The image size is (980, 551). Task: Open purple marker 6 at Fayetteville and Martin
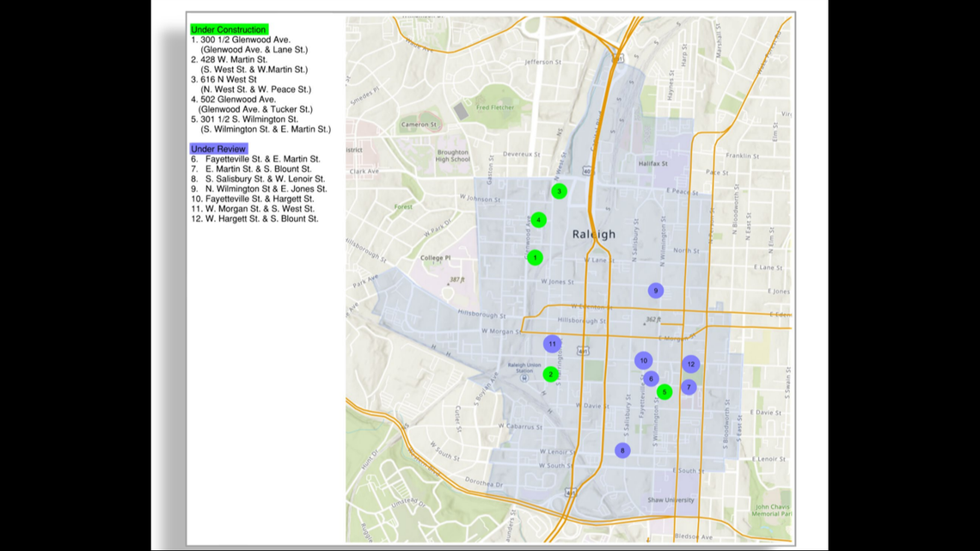pos(651,378)
